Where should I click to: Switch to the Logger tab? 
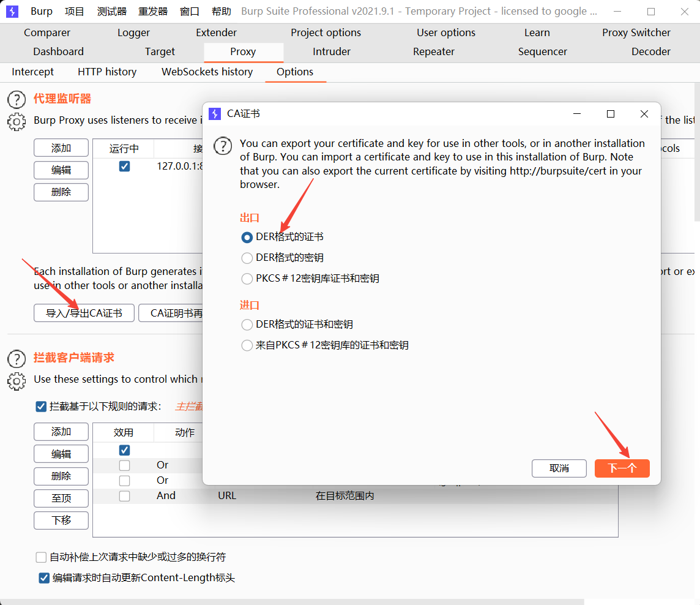click(133, 32)
